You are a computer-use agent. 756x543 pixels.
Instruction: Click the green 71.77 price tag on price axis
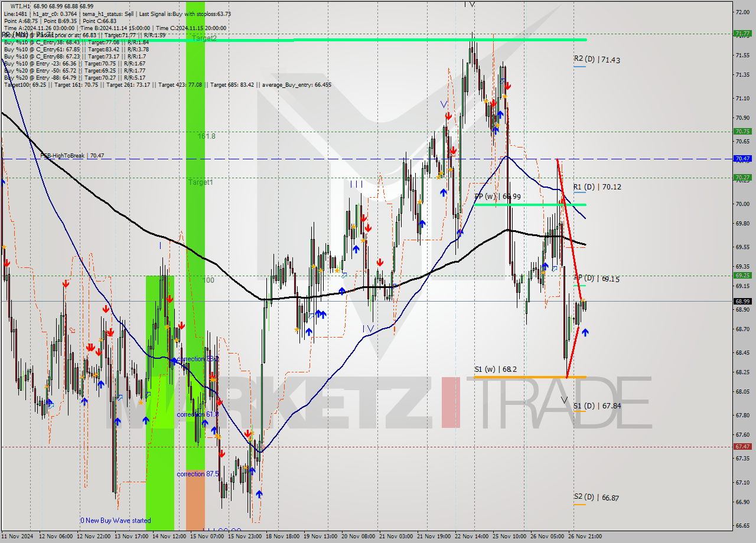tap(742, 34)
